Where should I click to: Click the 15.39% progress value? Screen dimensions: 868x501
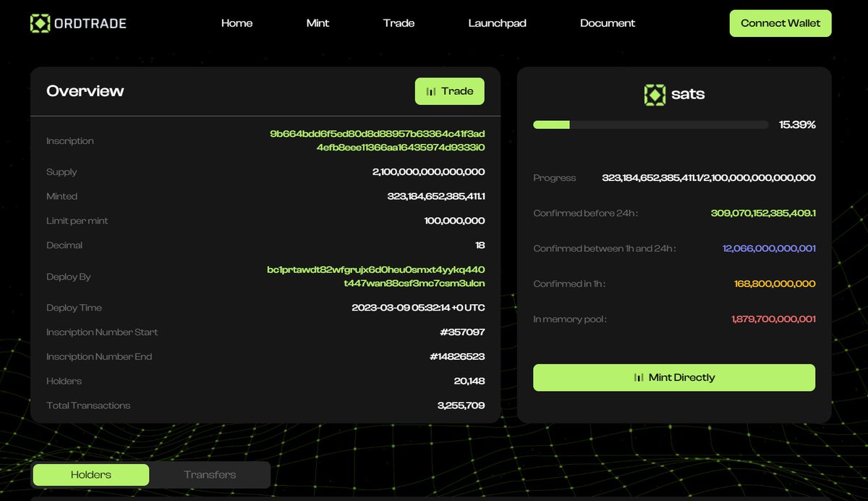[797, 125]
